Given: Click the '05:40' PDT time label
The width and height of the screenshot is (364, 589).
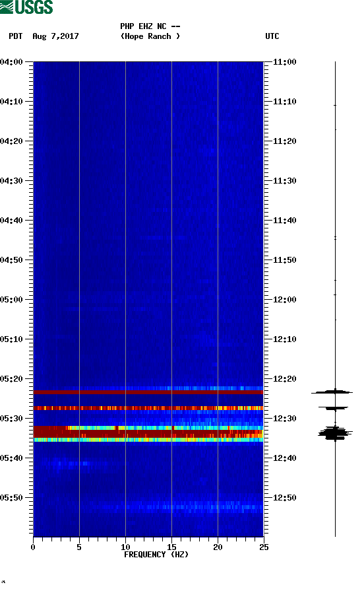Looking at the screenshot, I should (x=12, y=458).
